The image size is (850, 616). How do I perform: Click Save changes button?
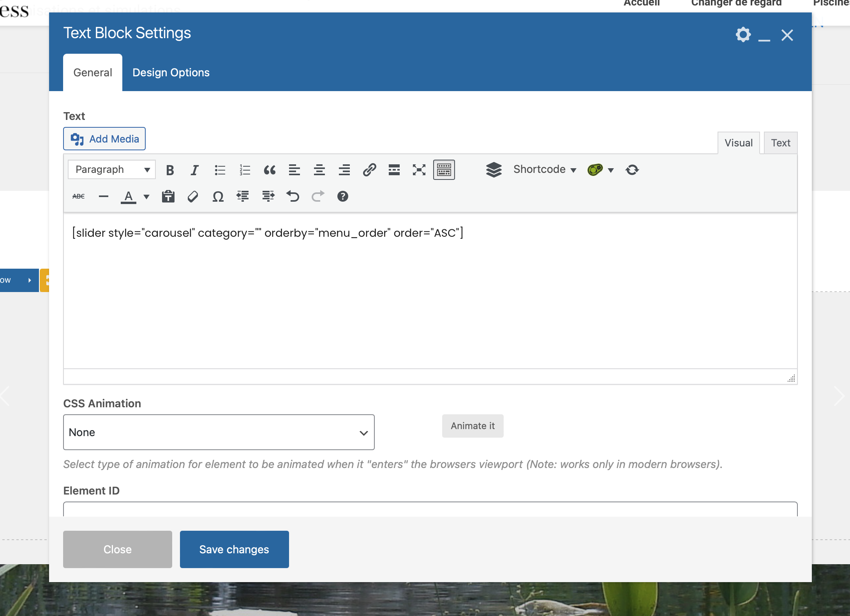pos(234,549)
